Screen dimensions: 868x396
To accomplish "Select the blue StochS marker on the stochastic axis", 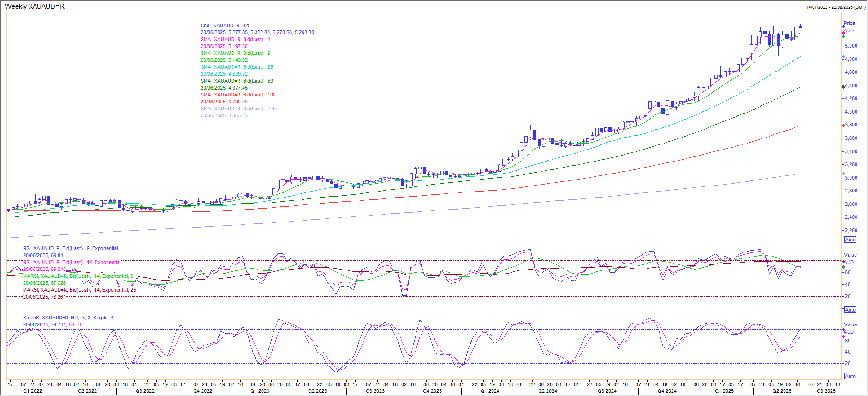I will pos(844,330).
